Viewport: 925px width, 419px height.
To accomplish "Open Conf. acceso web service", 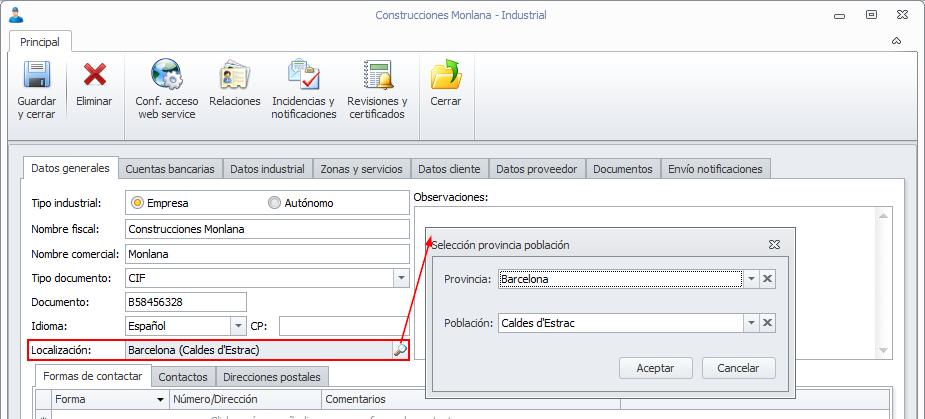I will pyautogui.click(x=166, y=76).
